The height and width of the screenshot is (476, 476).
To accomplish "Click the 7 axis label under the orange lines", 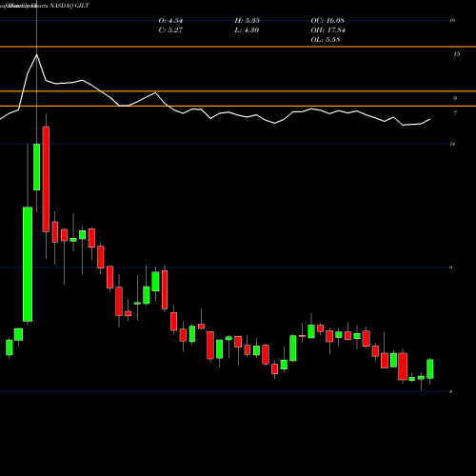I will (455, 113).
